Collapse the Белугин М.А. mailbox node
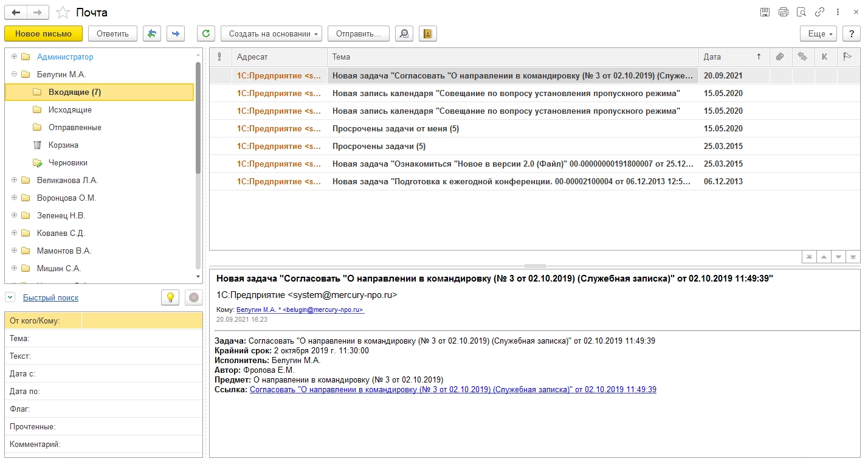This screenshot has width=868, height=464. (x=15, y=74)
